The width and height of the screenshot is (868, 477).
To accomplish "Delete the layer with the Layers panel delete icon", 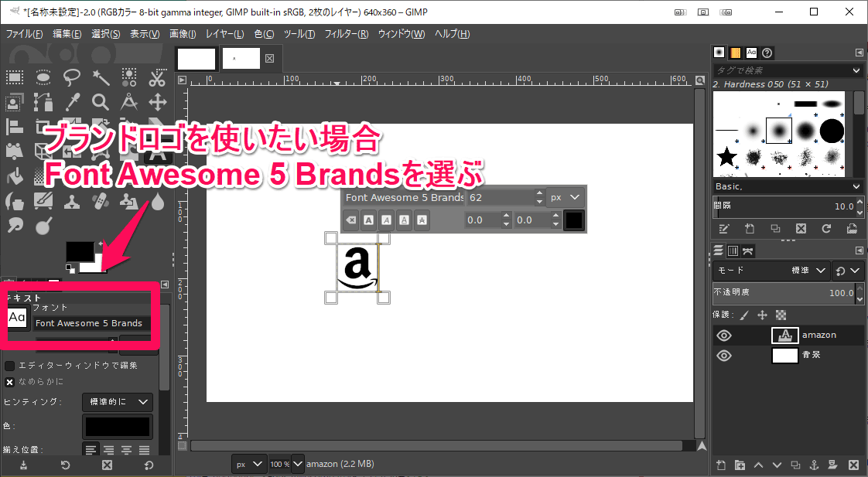I will point(853,465).
